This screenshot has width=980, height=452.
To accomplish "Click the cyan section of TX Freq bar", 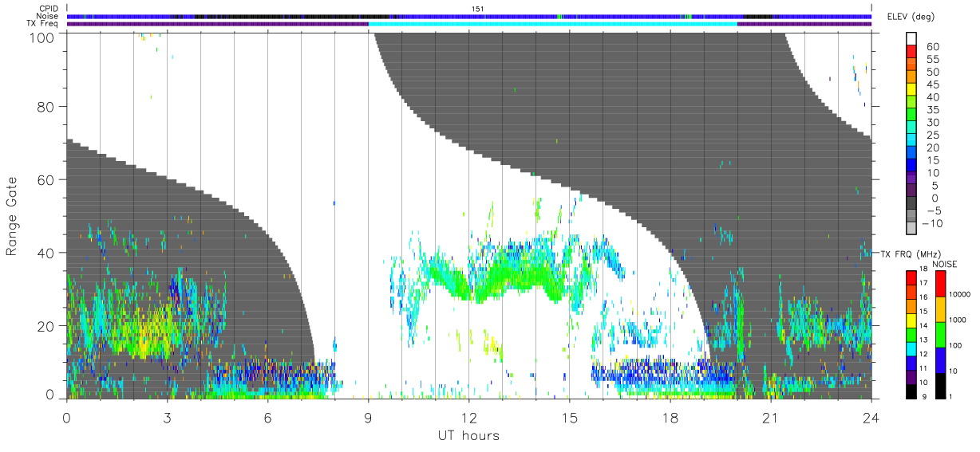I will [552, 24].
